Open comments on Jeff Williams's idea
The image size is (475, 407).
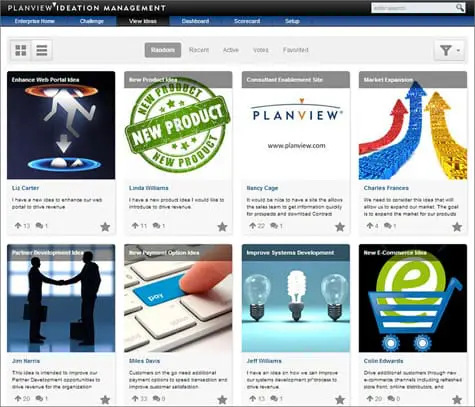point(274,398)
